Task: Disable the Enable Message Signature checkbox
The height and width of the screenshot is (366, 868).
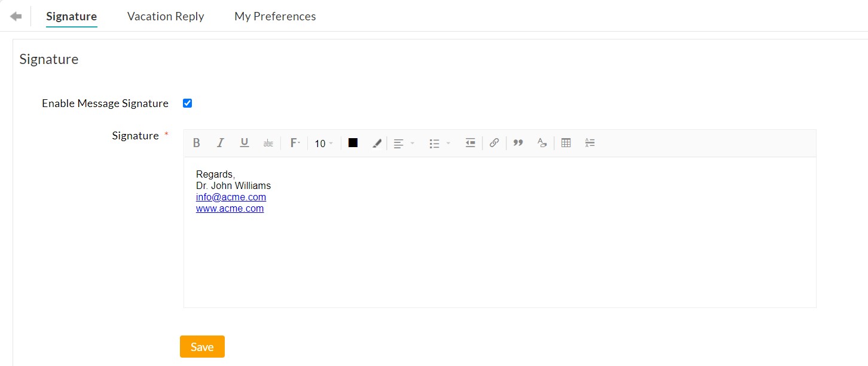Action: [187, 103]
